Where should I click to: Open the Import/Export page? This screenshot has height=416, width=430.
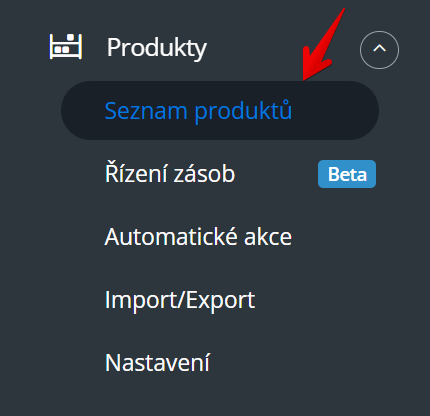[x=180, y=301]
